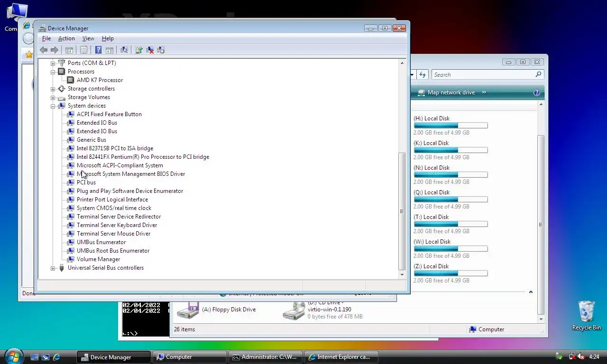Image resolution: width=607 pixels, height=364 pixels.
Task: Select Plug and Play Software Device Enumerator
Action: pos(129,191)
